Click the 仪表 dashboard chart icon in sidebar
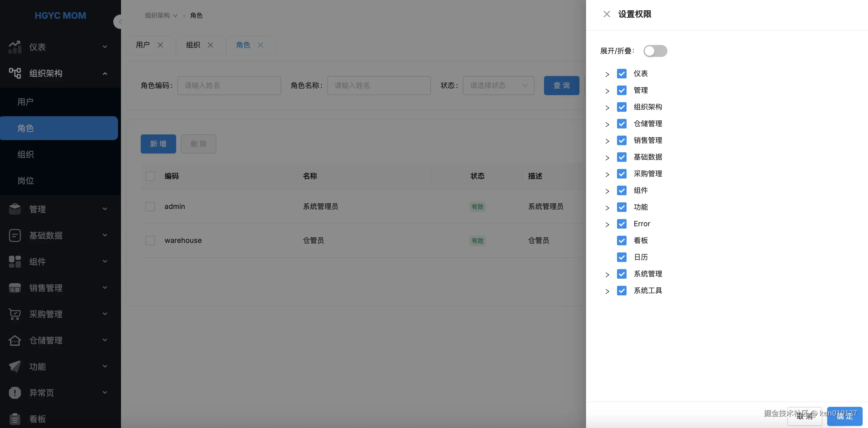 tap(15, 47)
